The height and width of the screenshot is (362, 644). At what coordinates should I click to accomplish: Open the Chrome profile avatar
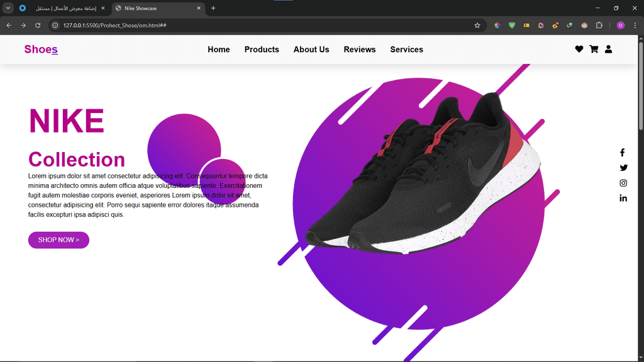(621, 25)
